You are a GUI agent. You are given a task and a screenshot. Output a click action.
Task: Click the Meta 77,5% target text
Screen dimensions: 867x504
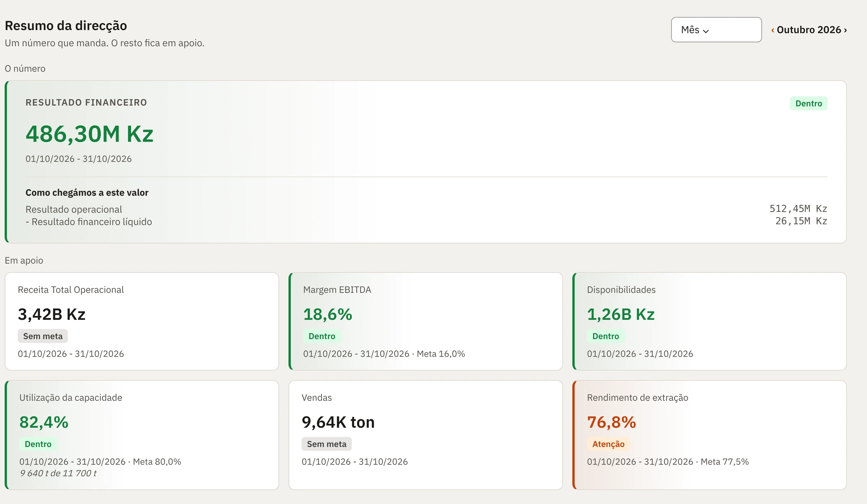725,462
